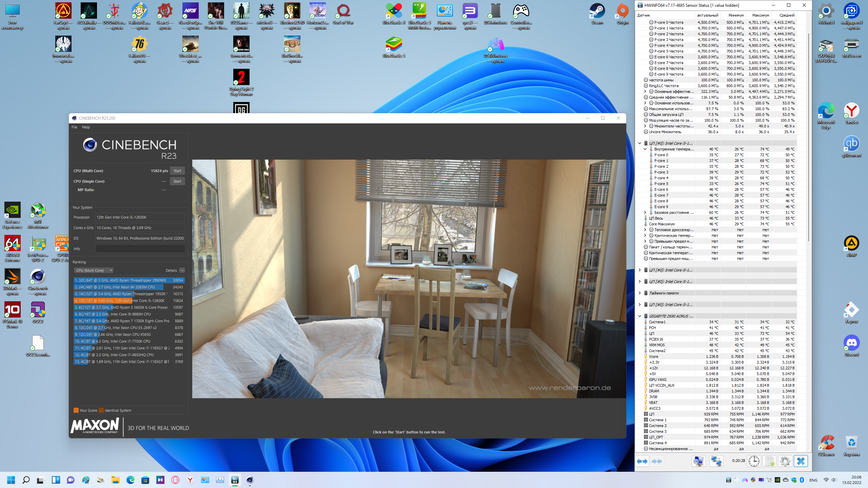The height and width of the screenshot is (488, 868).
Task: Expand the ranking Details arrow
Action: point(182,270)
